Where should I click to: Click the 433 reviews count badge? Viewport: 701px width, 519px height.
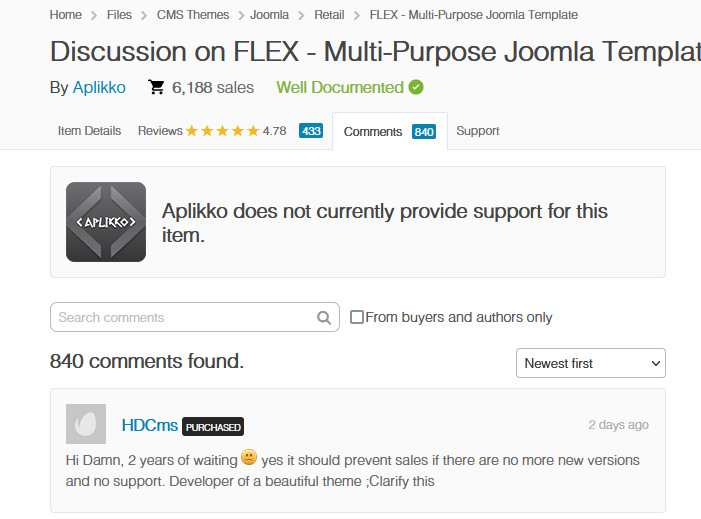pos(311,131)
